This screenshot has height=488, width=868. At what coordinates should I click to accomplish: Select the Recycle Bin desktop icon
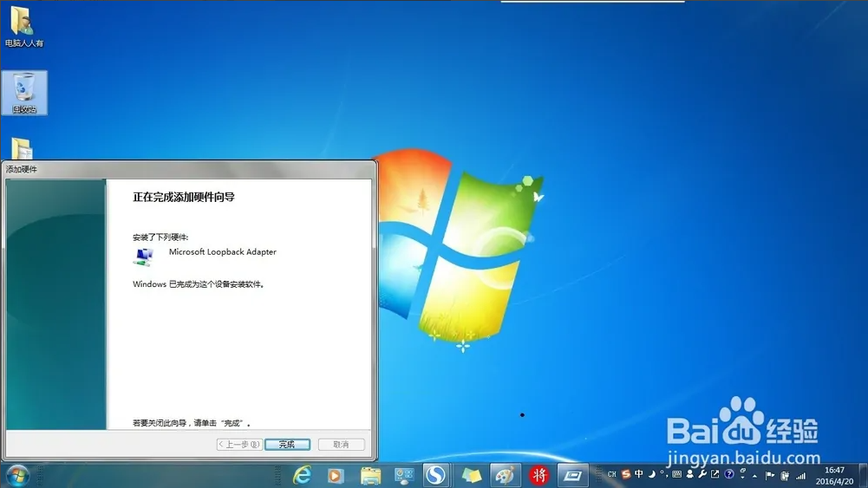click(x=25, y=92)
